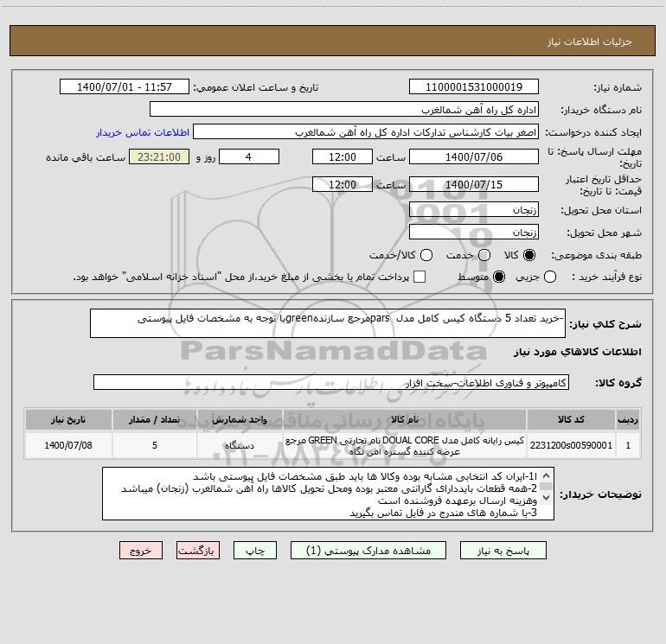Click the request creator name field

pos(366,131)
